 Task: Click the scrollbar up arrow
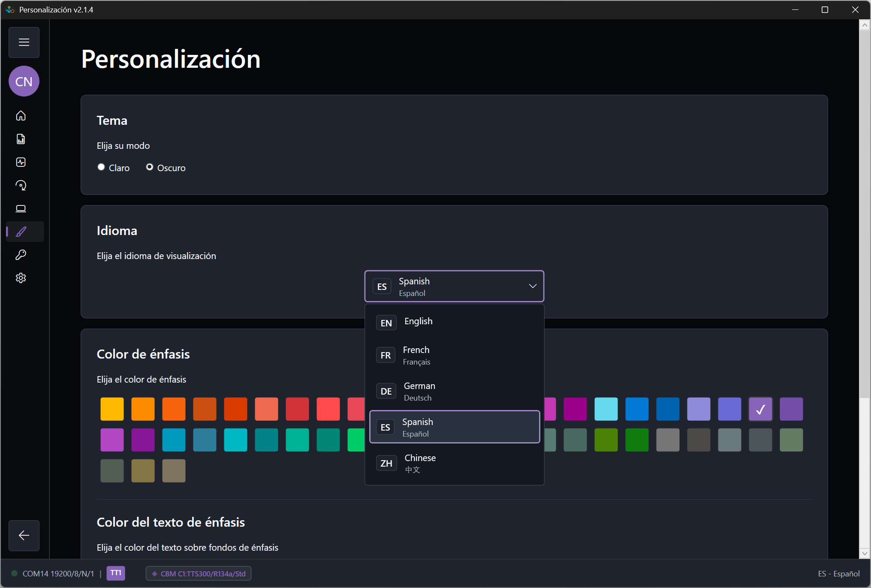pyautogui.click(x=865, y=25)
